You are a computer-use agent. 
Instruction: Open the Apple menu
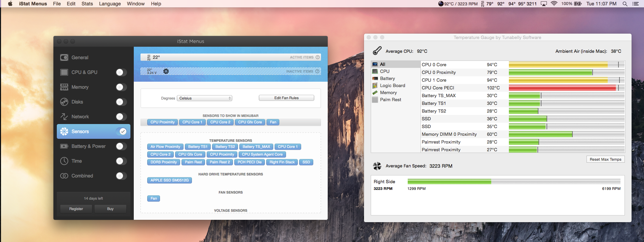pos(10,4)
